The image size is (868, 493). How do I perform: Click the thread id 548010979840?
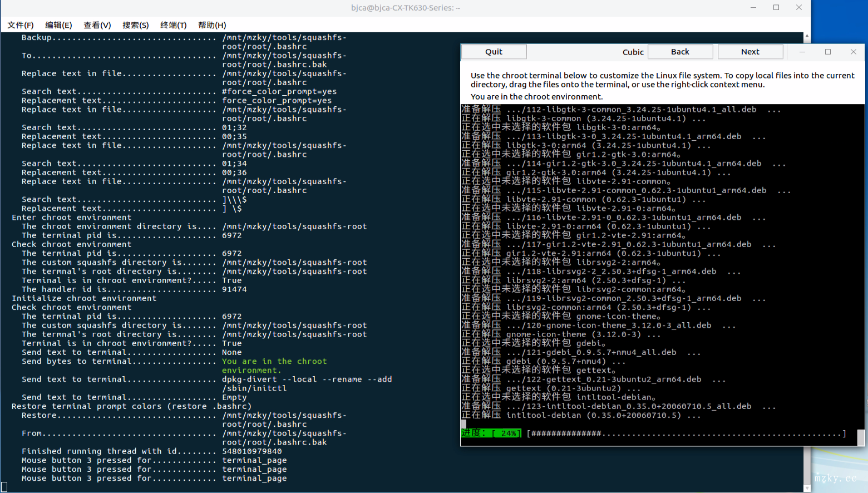click(x=252, y=451)
